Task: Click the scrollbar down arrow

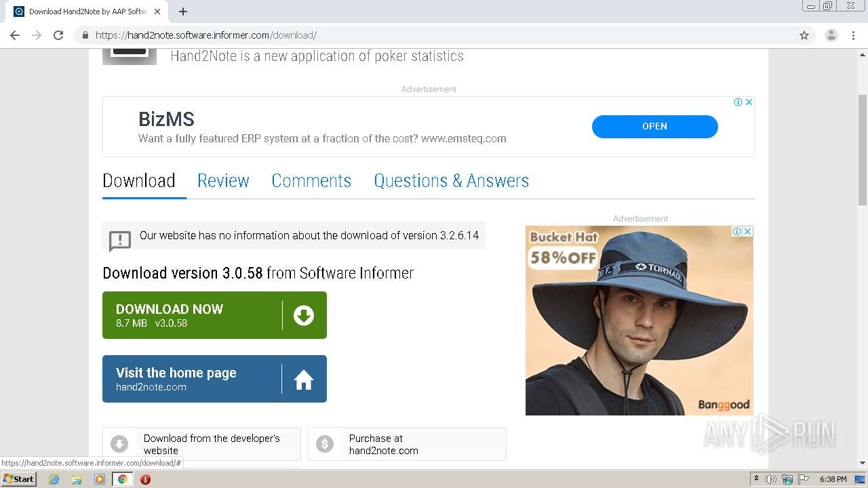Action: 863,464
